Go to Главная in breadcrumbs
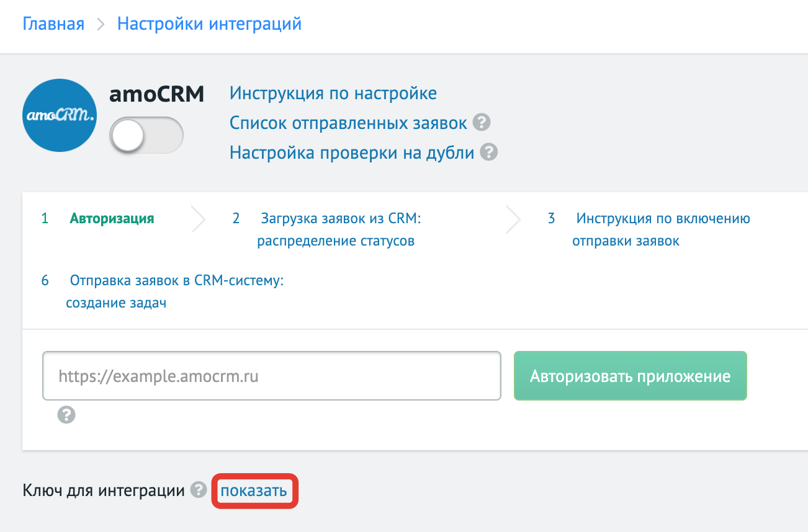This screenshot has width=808, height=532. [x=53, y=24]
